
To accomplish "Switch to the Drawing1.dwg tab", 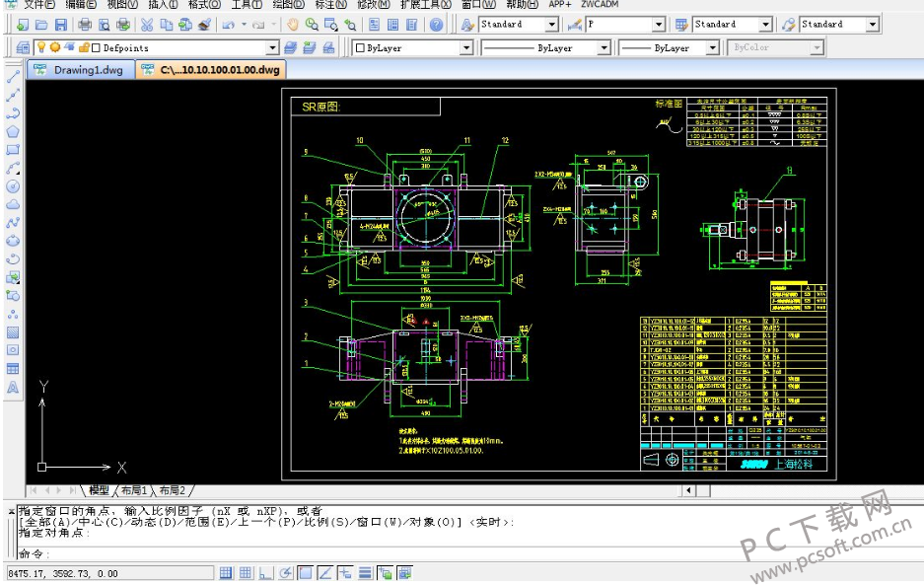I will click(81, 70).
